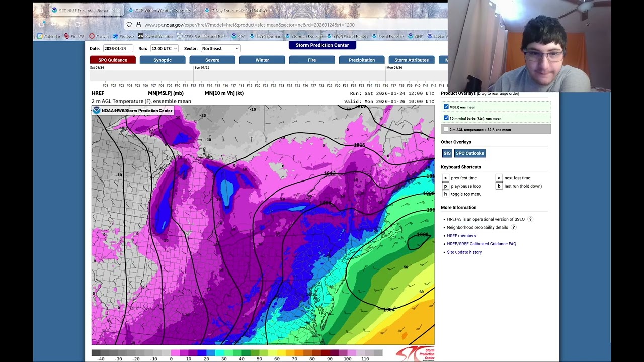This screenshot has width=644, height=362.
Task: Click help icon beside HREFv3 SSEO info
Action: (530, 219)
